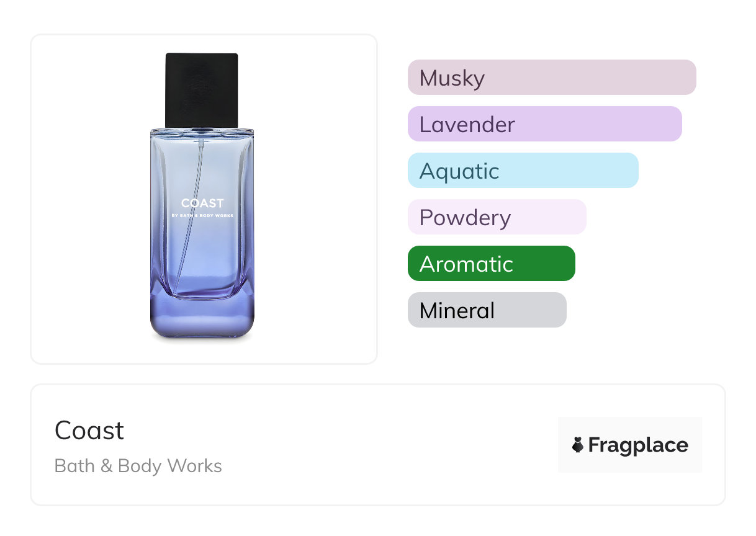The width and height of the screenshot is (756, 536).
Task: Click the Aquatic accord bar
Action: point(523,171)
